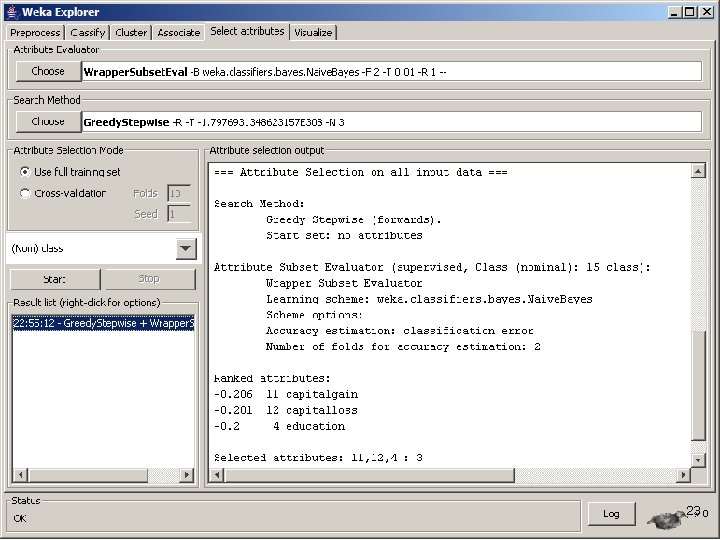Open the Visualize tab
720x540 pixels.
(313, 33)
